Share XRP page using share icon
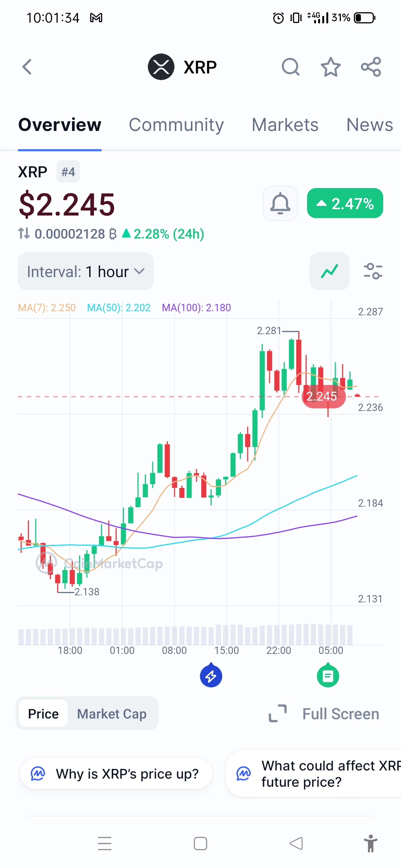 [x=371, y=67]
